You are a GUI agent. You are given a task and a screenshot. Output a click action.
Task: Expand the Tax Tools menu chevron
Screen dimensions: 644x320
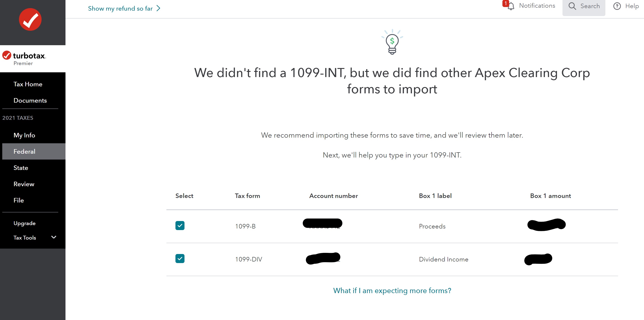tap(54, 237)
